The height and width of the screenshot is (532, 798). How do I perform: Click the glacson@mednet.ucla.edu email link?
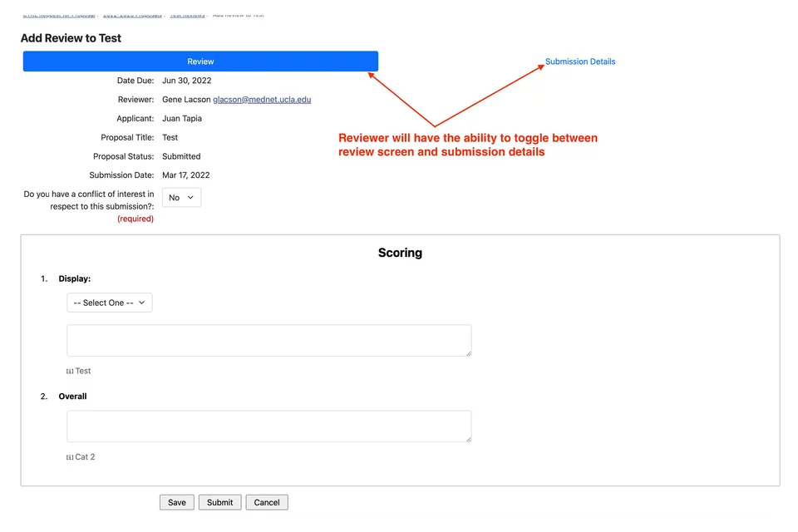[x=262, y=99]
